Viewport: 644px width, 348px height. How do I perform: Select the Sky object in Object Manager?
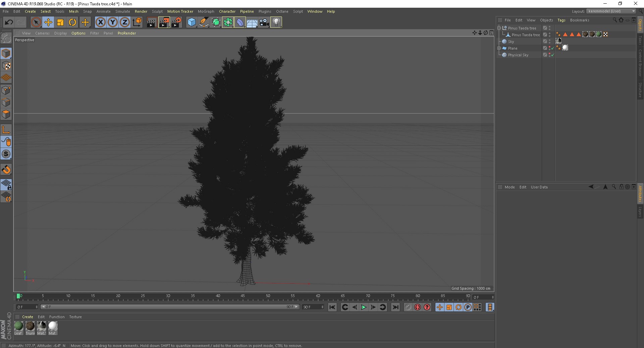511,42
